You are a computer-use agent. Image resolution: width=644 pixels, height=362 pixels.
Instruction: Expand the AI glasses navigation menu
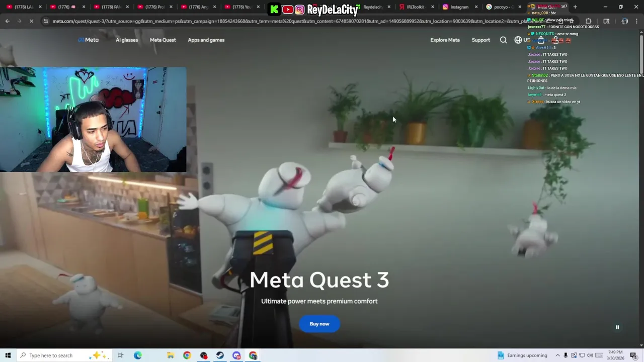tap(127, 40)
